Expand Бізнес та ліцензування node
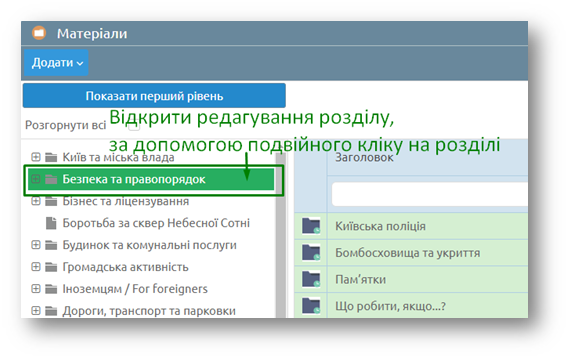This screenshot has width=570, height=360. pyautogui.click(x=36, y=201)
